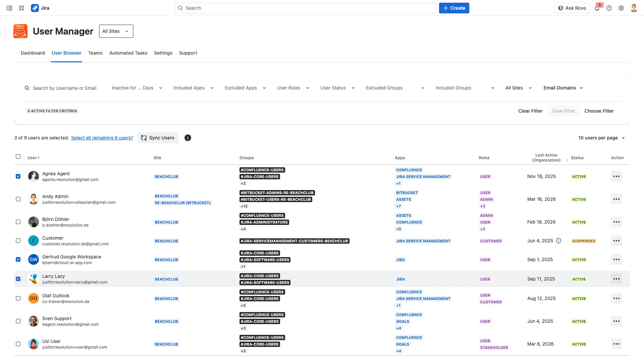Image resolution: width=644 pixels, height=362 pixels.
Task: Click the info icon beside Jun 4, 2025
Action: click(558, 241)
